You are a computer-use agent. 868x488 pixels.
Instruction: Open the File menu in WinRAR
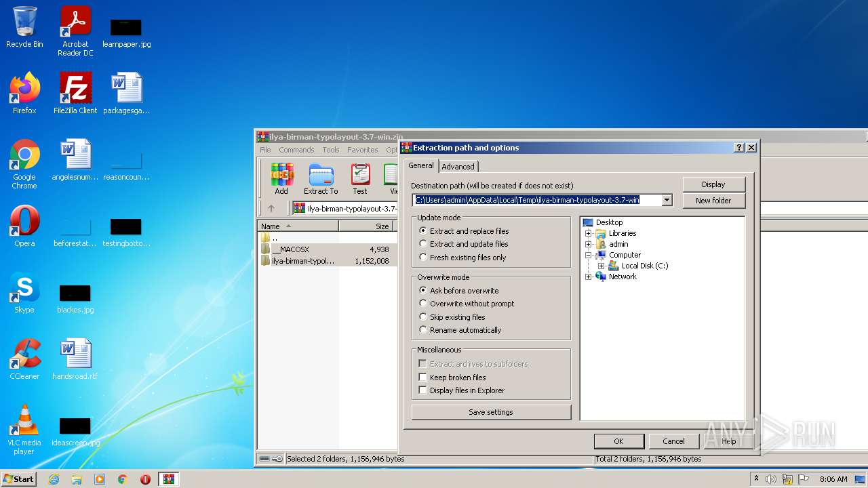[x=265, y=150]
